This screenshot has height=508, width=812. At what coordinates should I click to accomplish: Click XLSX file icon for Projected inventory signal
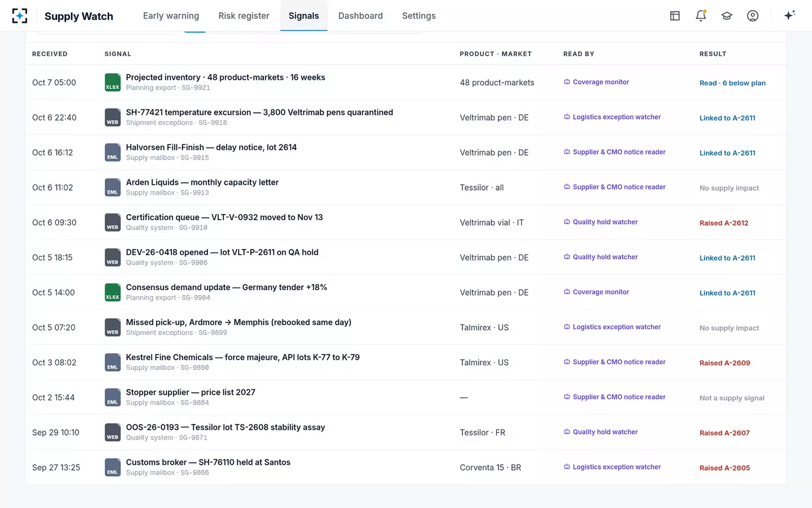(x=113, y=82)
